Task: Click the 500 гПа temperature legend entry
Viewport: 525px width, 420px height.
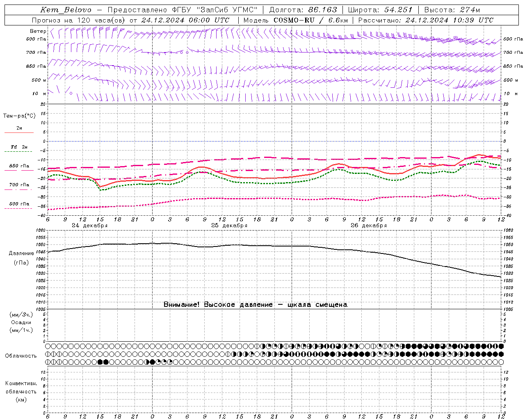Action: (19, 204)
